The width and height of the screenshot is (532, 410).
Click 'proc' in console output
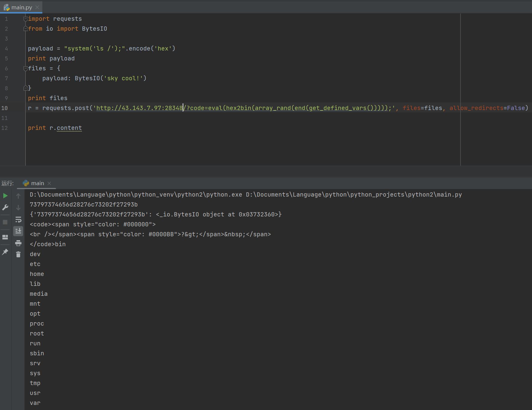point(37,323)
